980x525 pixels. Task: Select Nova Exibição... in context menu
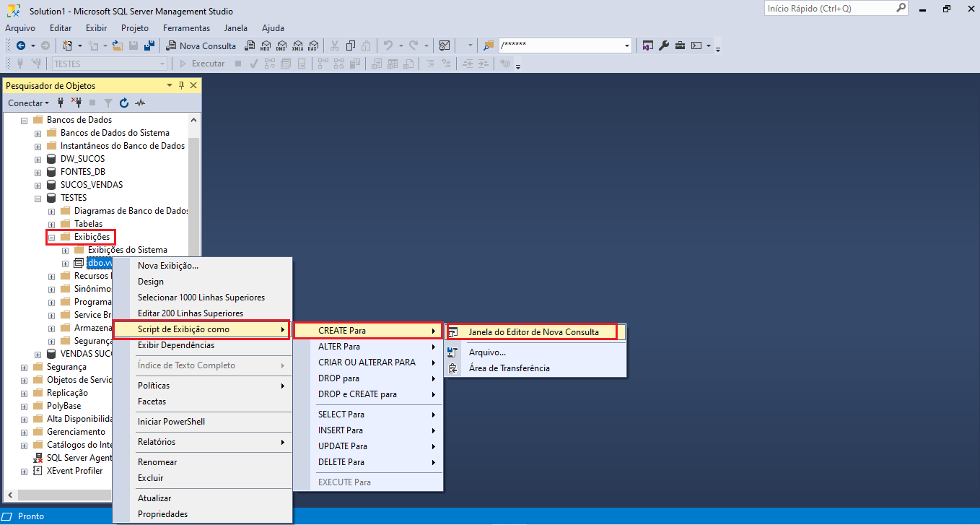[203, 266]
